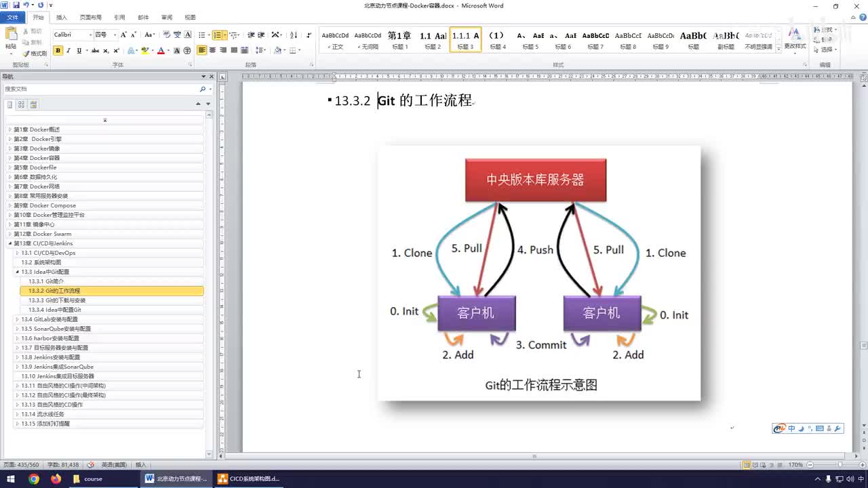Click the Character Shading icon
Viewport: 868px width, 488px height.
pos(177,50)
